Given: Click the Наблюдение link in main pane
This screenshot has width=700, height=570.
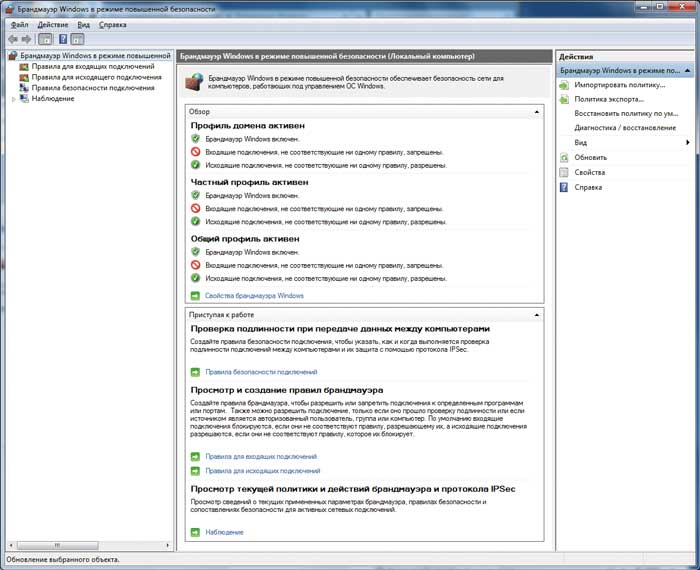Looking at the screenshot, I should 224,532.
